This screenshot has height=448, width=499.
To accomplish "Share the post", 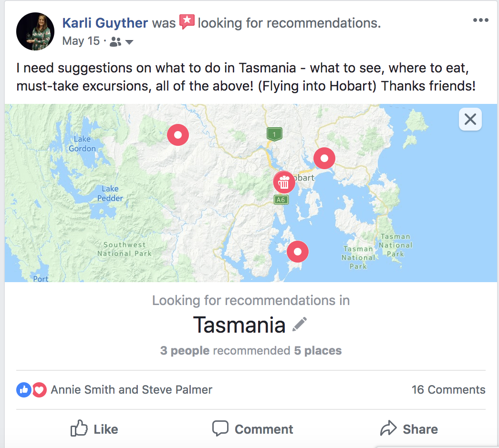I will pos(409,428).
